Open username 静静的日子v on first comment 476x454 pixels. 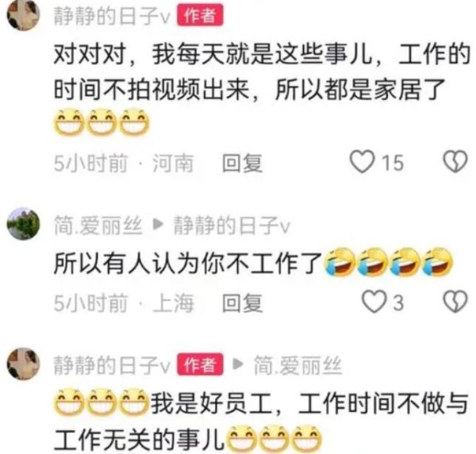point(112,16)
